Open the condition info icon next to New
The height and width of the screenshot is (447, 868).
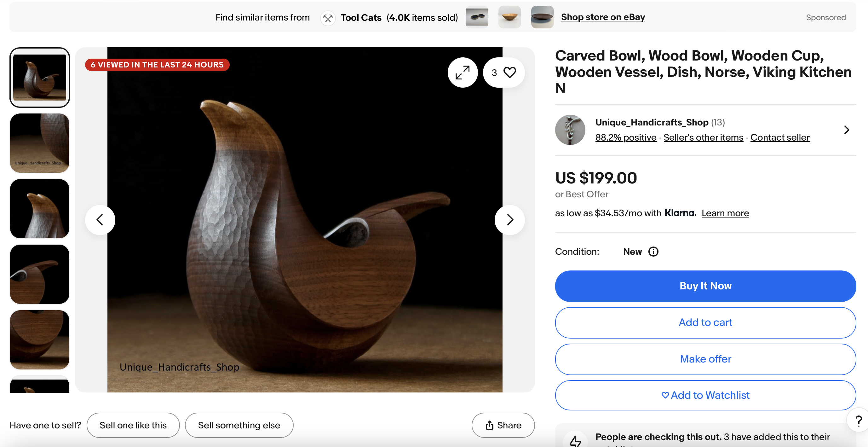(x=653, y=252)
